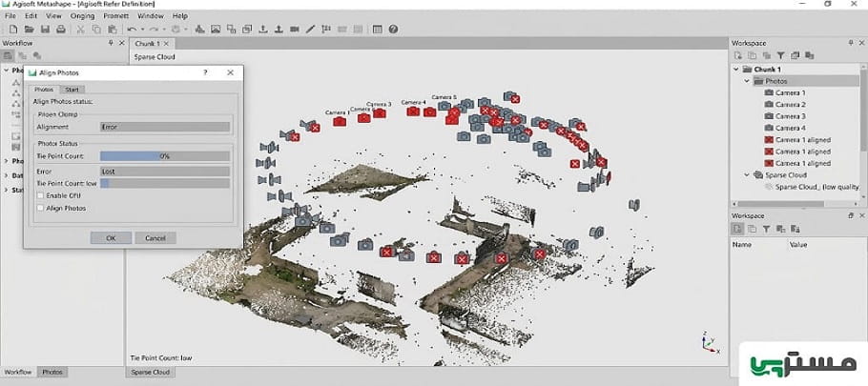The image size is (868, 386).
Task: Open the File menu
Action: (10, 16)
